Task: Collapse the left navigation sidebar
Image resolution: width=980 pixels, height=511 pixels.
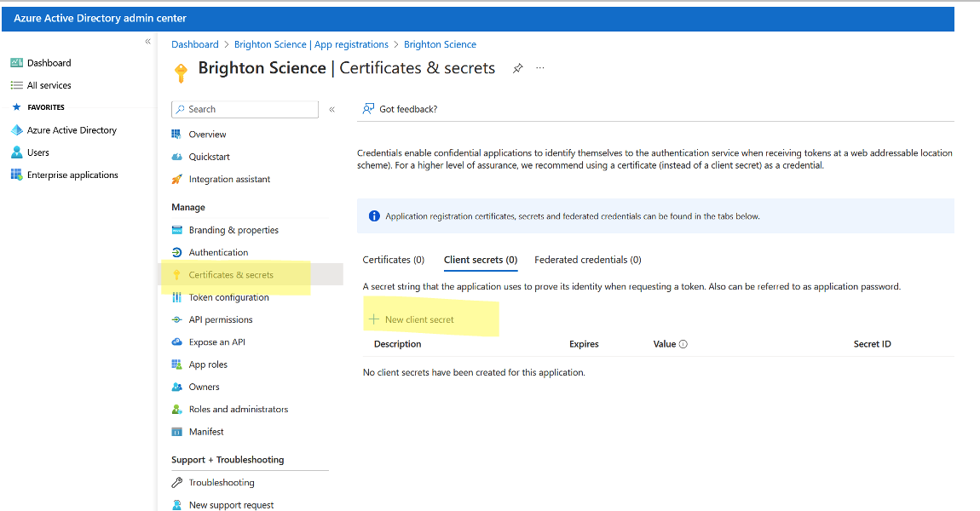Action: [147, 42]
